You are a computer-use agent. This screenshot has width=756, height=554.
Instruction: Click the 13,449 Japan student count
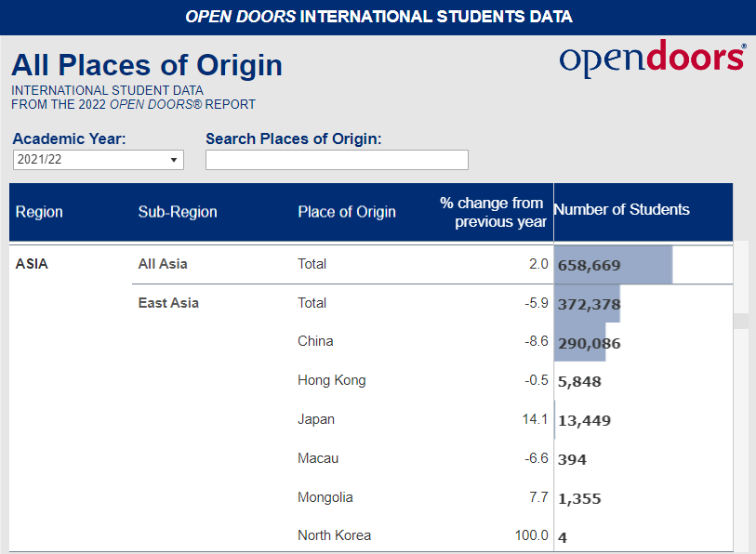584,421
